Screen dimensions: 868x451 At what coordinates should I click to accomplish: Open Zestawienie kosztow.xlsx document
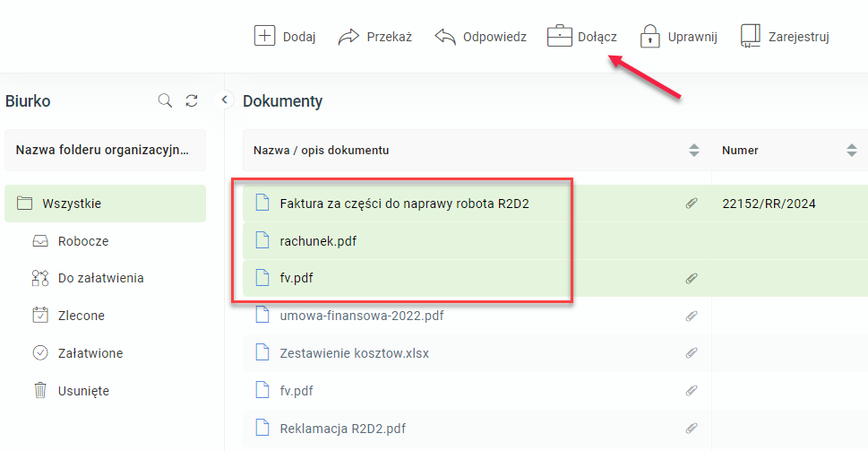(355, 353)
